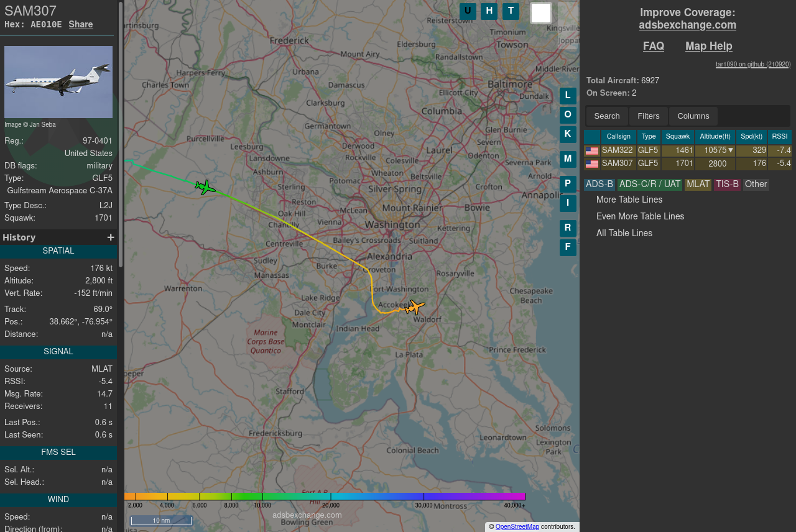The width and height of the screenshot is (796, 532).
Task: Click the 1461 squawk cell
Action: [x=678, y=150]
